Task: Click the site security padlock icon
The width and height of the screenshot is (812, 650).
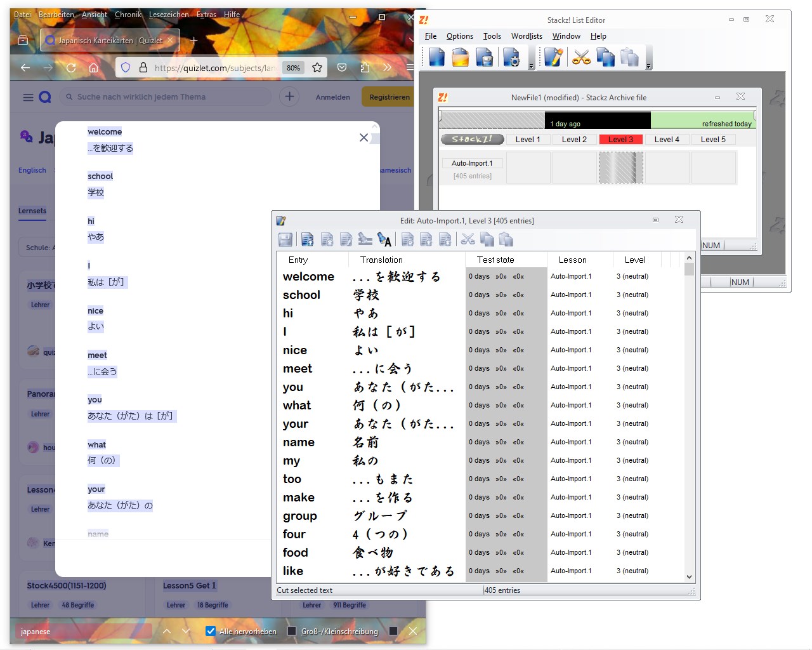Action: (x=143, y=67)
